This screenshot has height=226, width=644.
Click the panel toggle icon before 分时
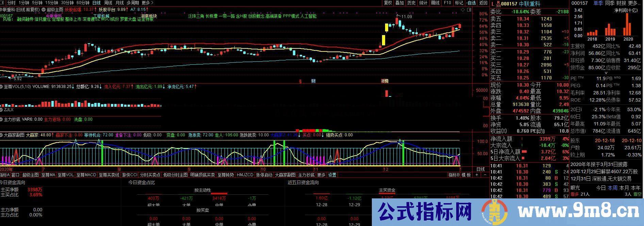(x=2, y=3)
